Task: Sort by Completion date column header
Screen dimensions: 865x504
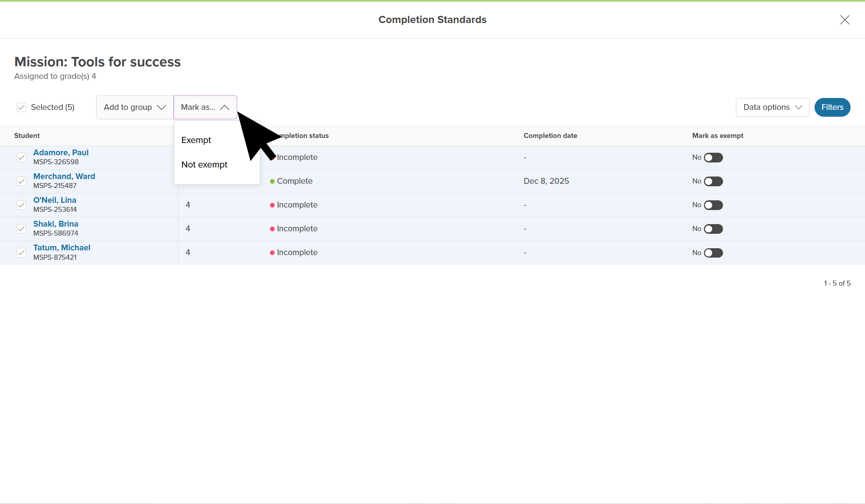Action: coord(550,136)
